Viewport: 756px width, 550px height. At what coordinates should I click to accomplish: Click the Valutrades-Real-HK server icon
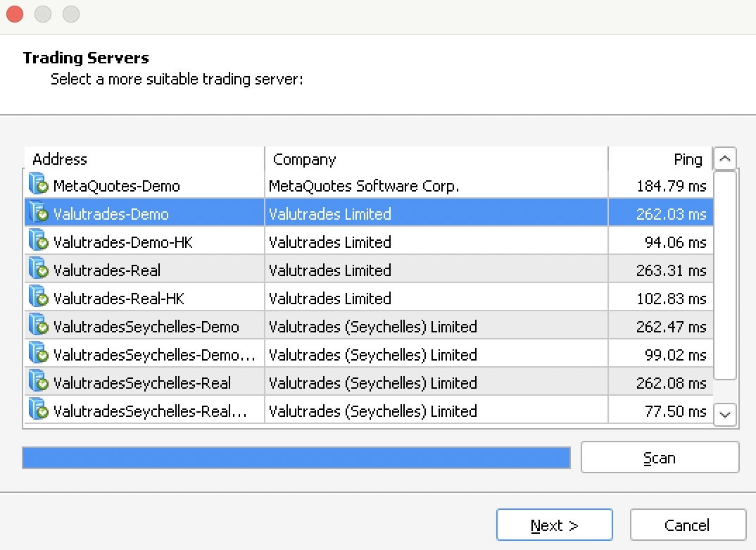[x=38, y=298]
